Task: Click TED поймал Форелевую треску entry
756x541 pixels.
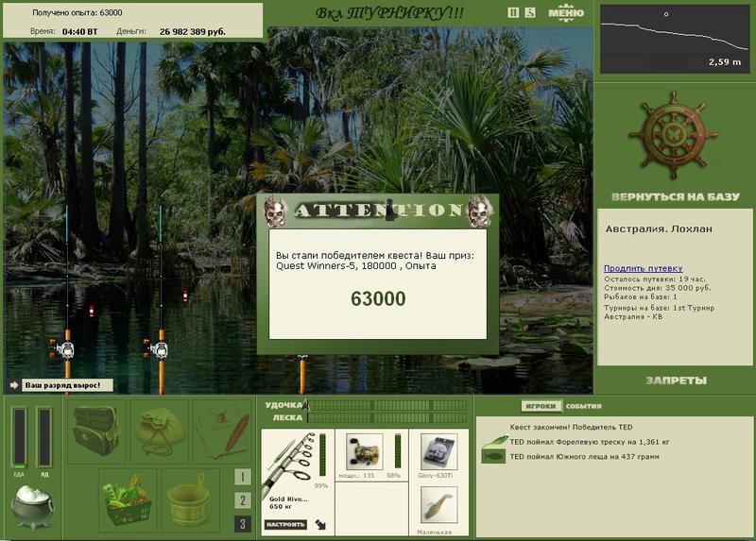Action: click(x=590, y=442)
